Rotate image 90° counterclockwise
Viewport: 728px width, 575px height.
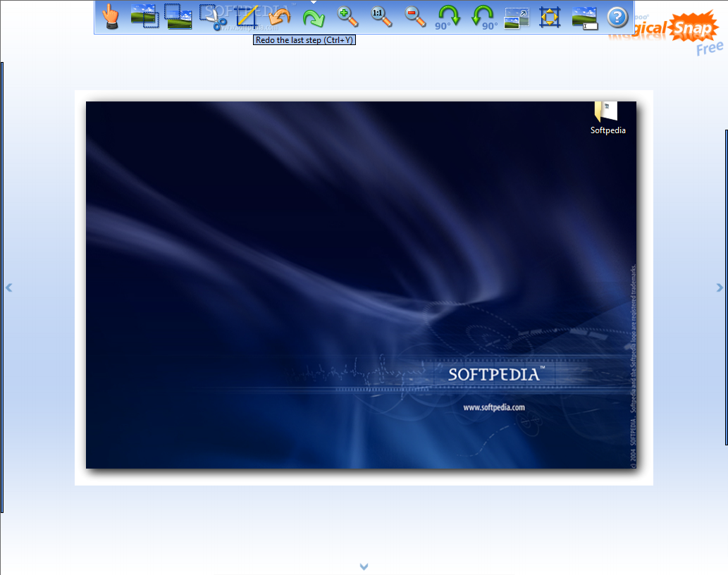click(483, 18)
